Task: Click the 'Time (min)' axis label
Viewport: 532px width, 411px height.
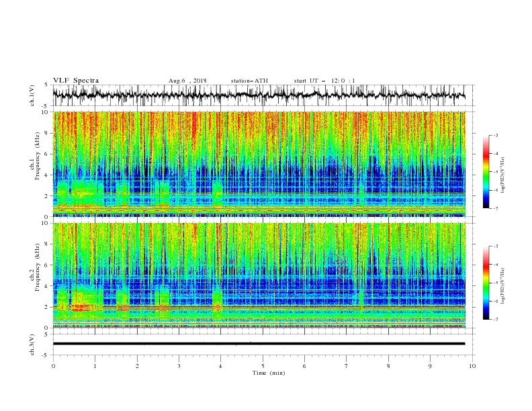Action: coord(269,373)
